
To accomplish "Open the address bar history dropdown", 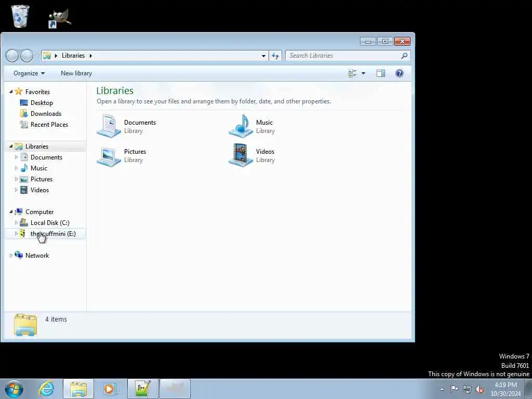I will [263, 56].
